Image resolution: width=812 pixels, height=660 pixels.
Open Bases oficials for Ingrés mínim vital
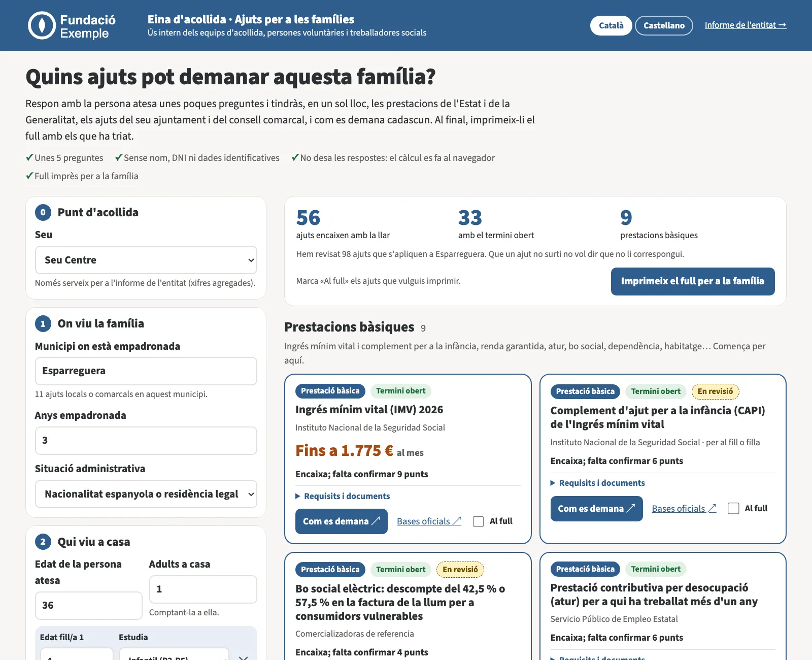coord(429,521)
